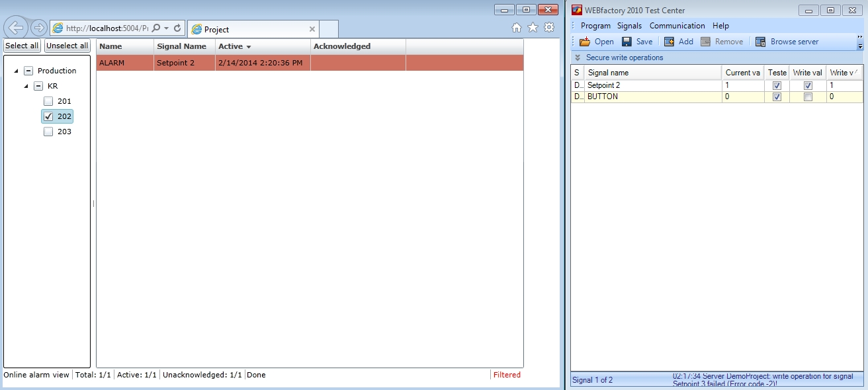The height and width of the screenshot is (390, 868).
Task: Click the Open folder icon in Test Center
Action: (585, 42)
